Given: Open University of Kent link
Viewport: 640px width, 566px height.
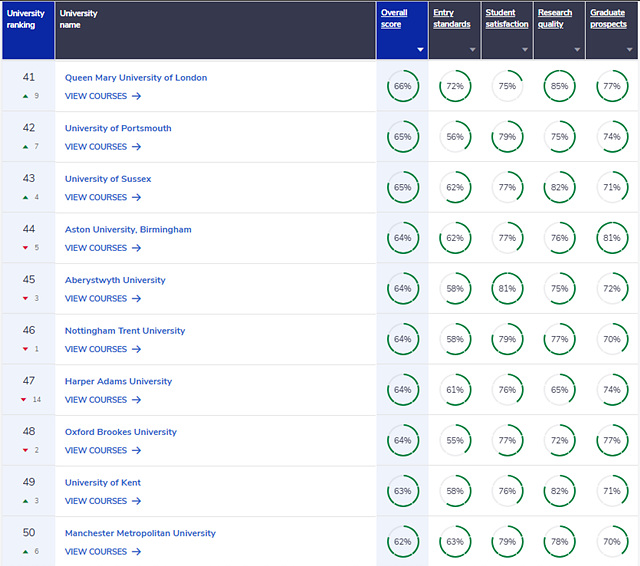Looking at the screenshot, I should click(103, 482).
